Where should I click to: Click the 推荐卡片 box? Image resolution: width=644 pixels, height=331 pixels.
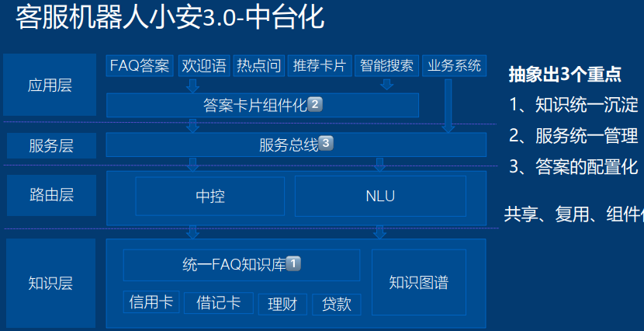pos(320,65)
